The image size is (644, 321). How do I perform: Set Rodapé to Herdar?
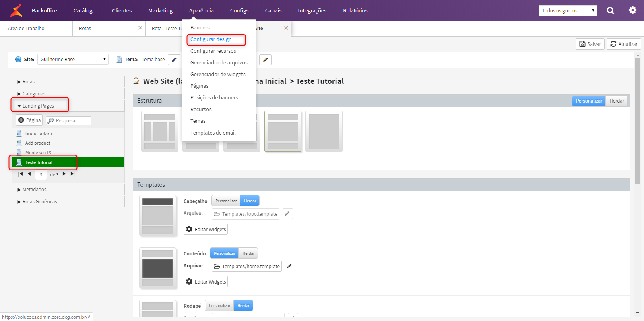click(x=244, y=306)
